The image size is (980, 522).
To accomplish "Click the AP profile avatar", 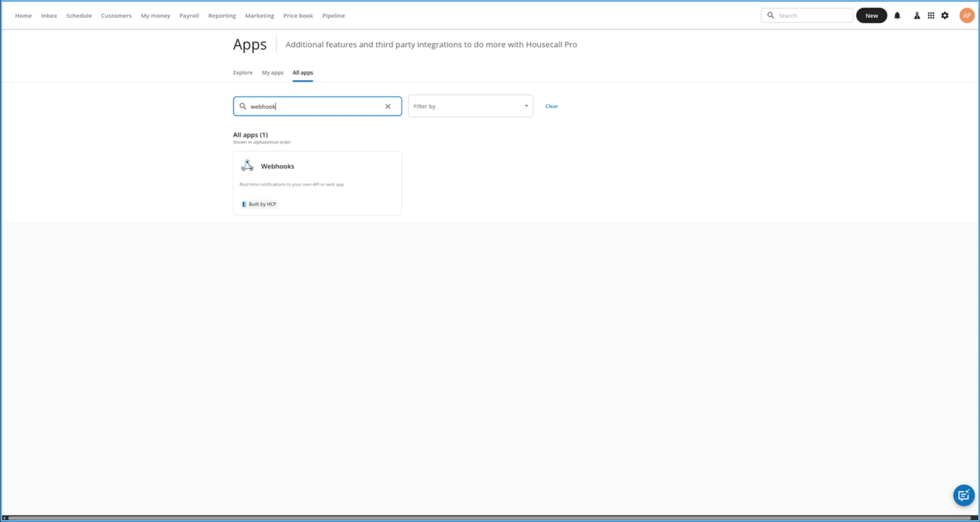I will [x=966, y=16].
